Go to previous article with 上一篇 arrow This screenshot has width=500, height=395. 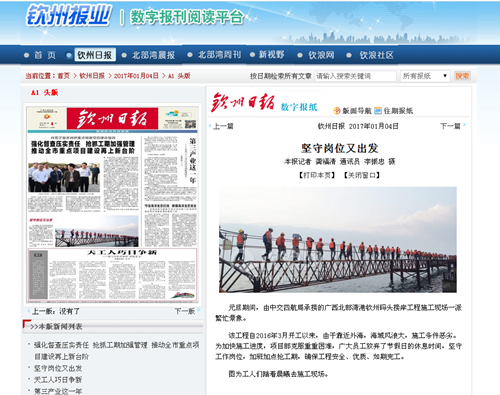coord(221,126)
